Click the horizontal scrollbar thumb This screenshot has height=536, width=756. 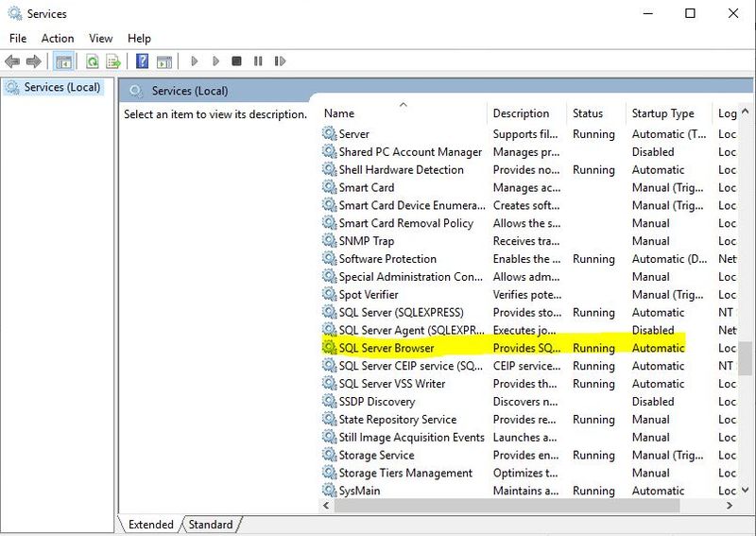tap(507, 506)
